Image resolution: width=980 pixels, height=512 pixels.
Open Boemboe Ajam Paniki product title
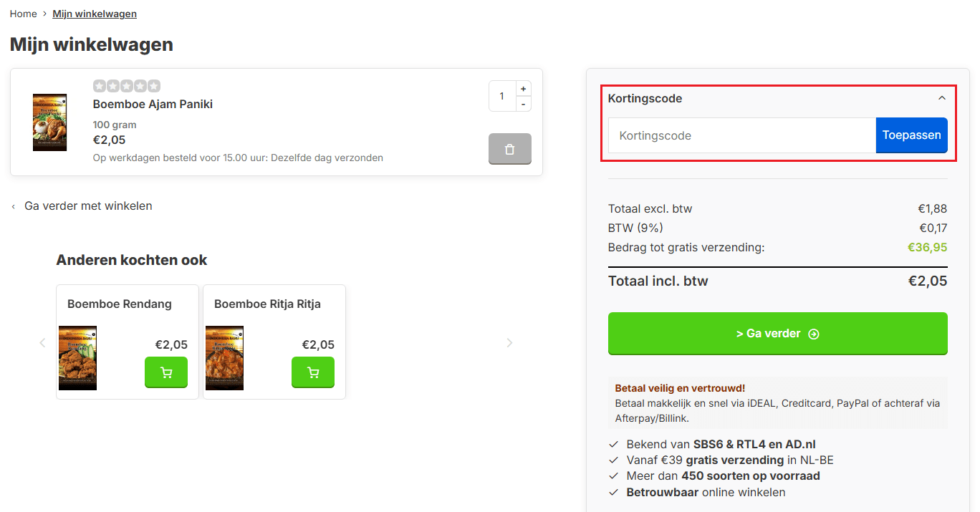click(153, 105)
